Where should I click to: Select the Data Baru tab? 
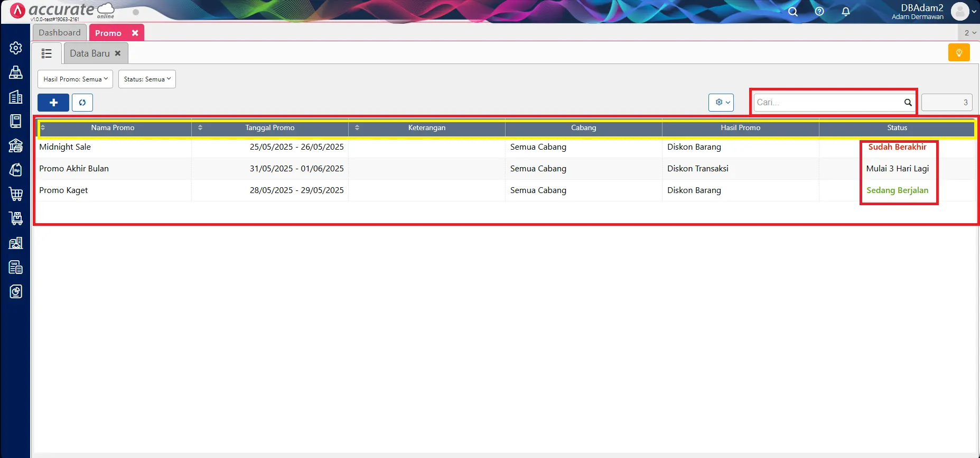[x=90, y=53]
